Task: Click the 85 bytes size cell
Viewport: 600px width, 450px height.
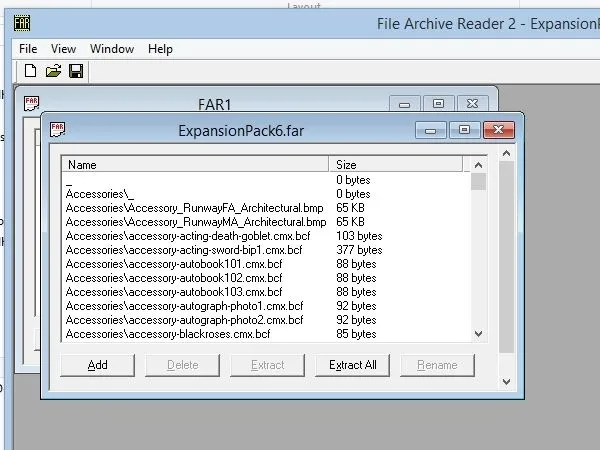Action: point(356,334)
